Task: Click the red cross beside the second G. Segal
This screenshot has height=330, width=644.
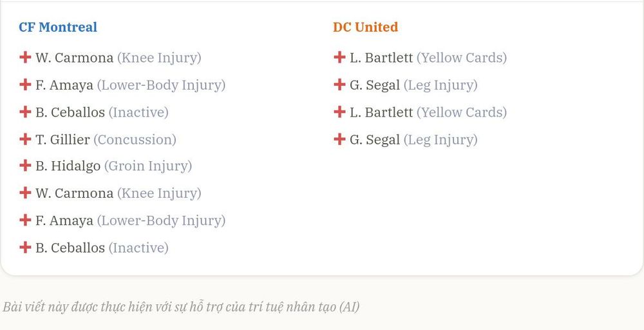Action: pos(339,139)
